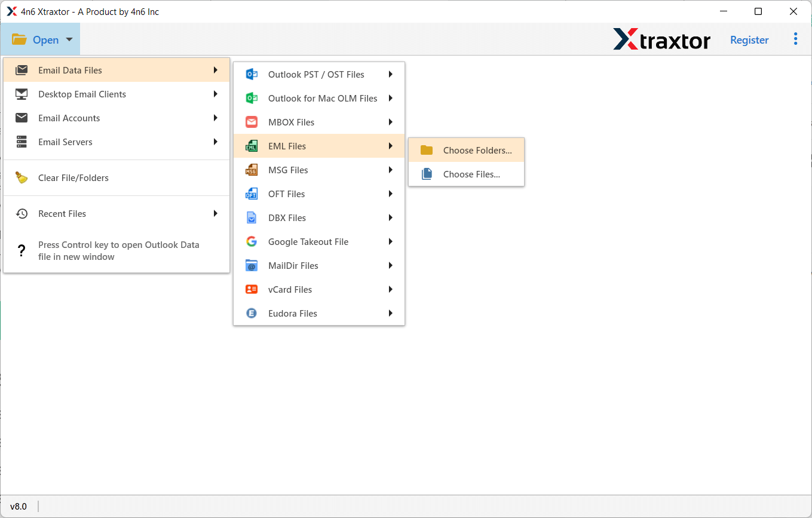Expand the MailDir Files submenu arrow
Screen dimensions: 812x518
click(x=390, y=265)
